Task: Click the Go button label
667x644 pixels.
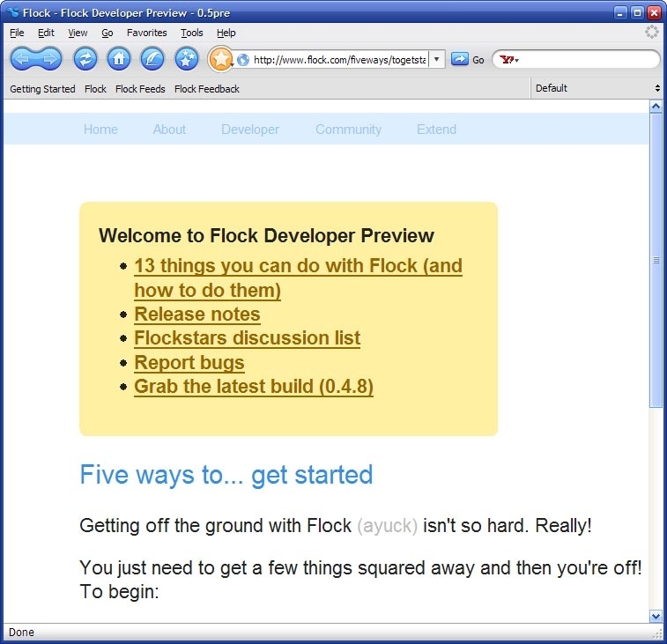Action: tap(478, 60)
